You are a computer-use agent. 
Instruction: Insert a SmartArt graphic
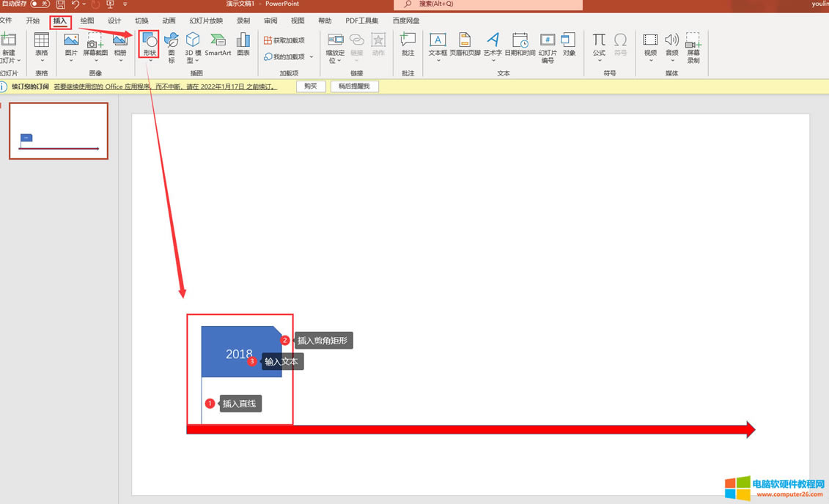pos(218,45)
